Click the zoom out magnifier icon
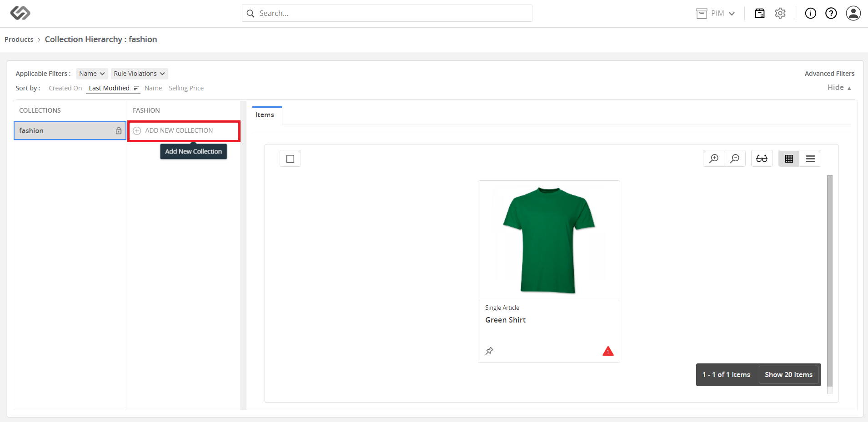 735,159
